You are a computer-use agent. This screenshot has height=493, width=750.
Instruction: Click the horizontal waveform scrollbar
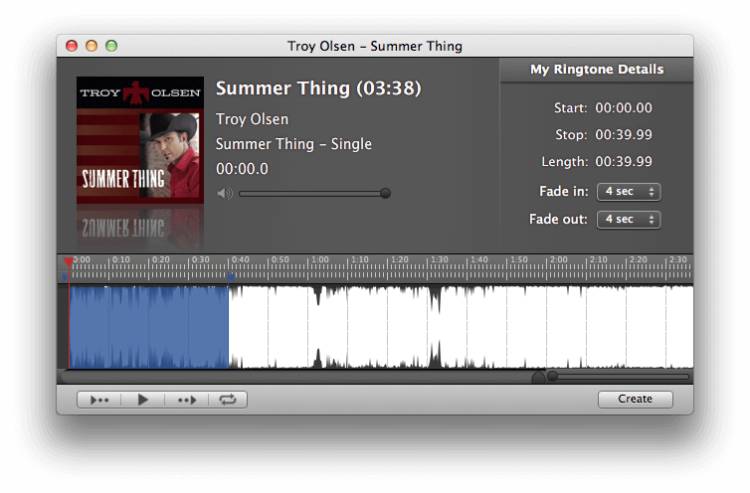click(x=300, y=376)
